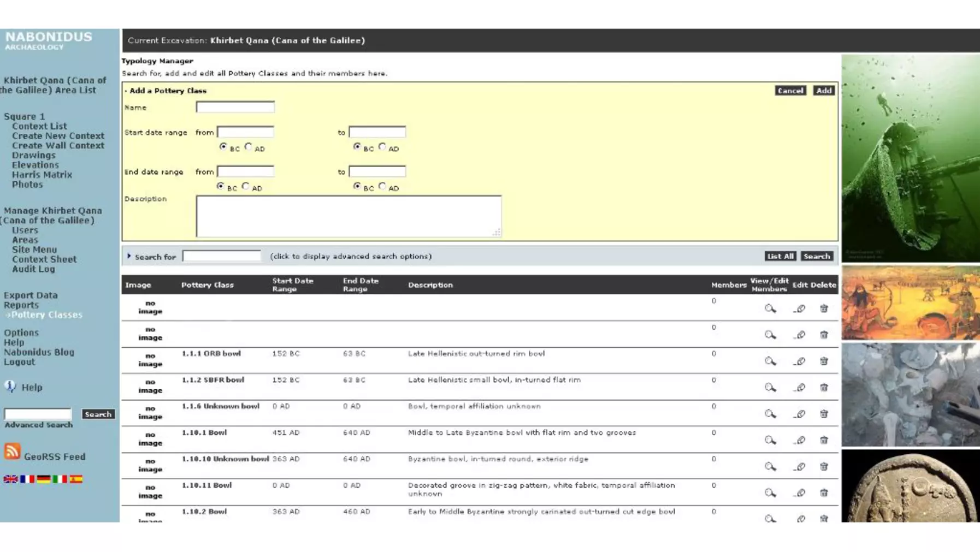View members of 1.10.1 Bowl

click(770, 440)
